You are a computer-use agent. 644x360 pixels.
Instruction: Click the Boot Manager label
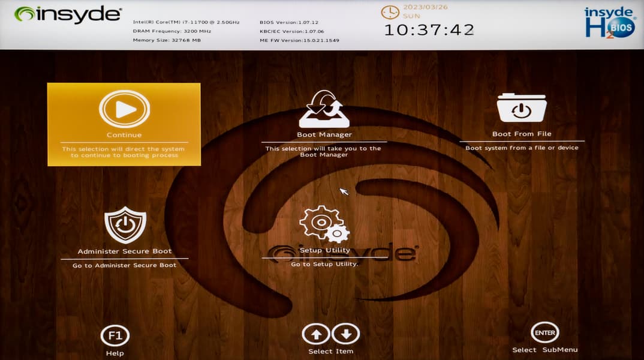[324, 134]
